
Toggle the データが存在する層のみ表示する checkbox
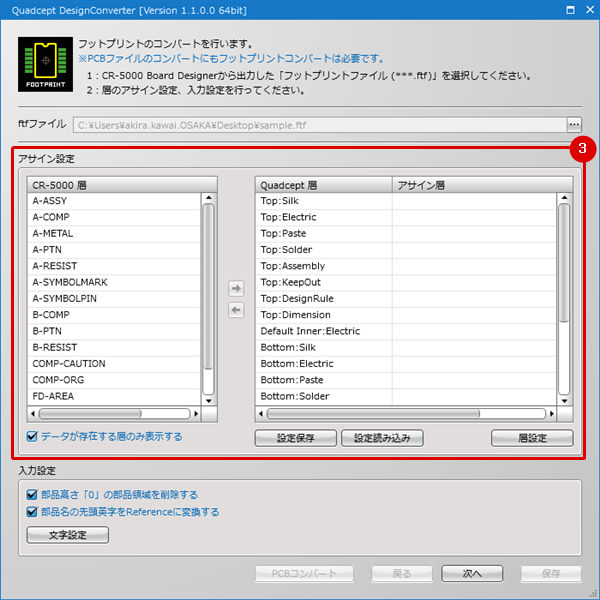32,436
